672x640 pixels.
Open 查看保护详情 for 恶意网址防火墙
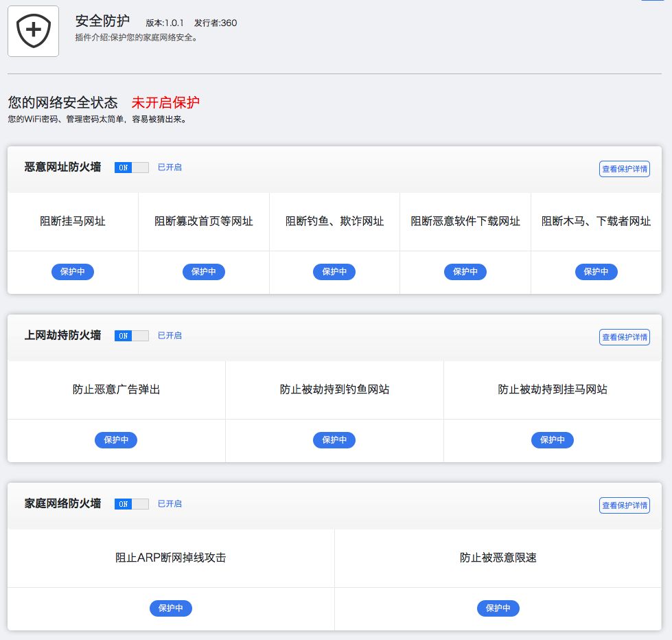point(625,169)
